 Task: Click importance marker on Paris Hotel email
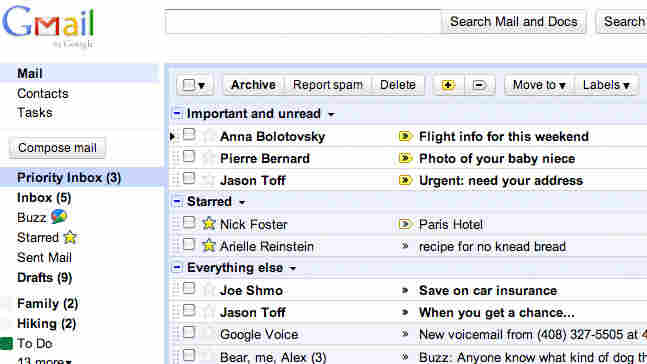tap(405, 224)
